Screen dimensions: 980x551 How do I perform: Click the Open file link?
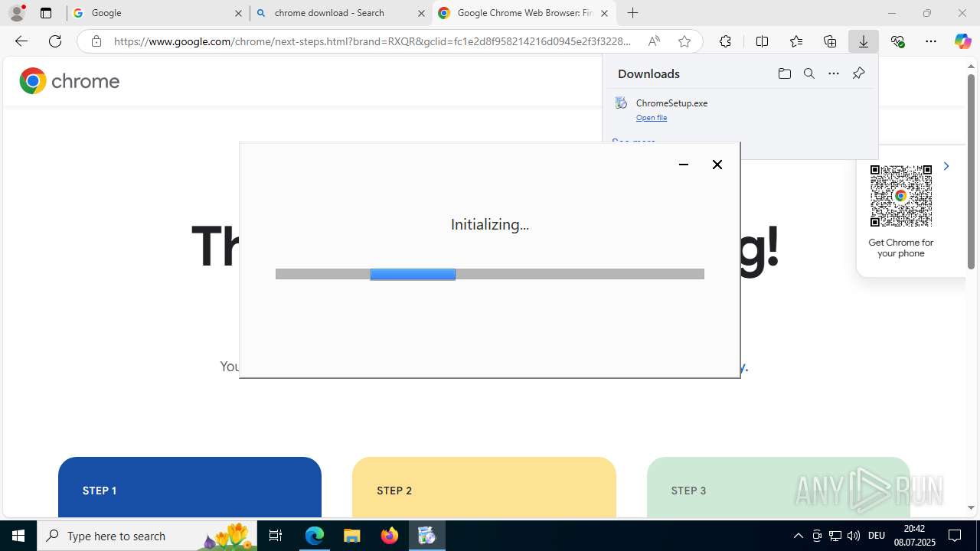pyautogui.click(x=652, y=118)
